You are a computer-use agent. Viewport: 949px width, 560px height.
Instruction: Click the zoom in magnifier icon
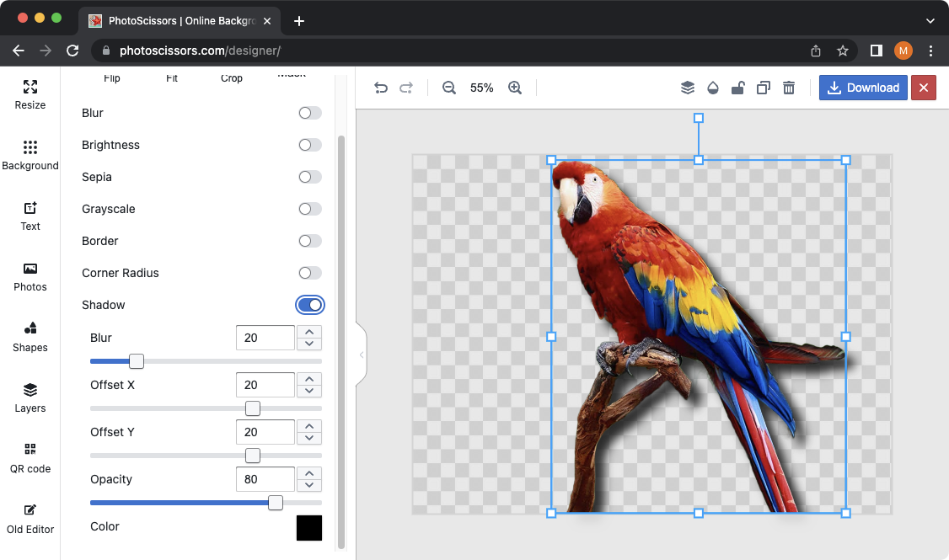[x=515, y=88]
